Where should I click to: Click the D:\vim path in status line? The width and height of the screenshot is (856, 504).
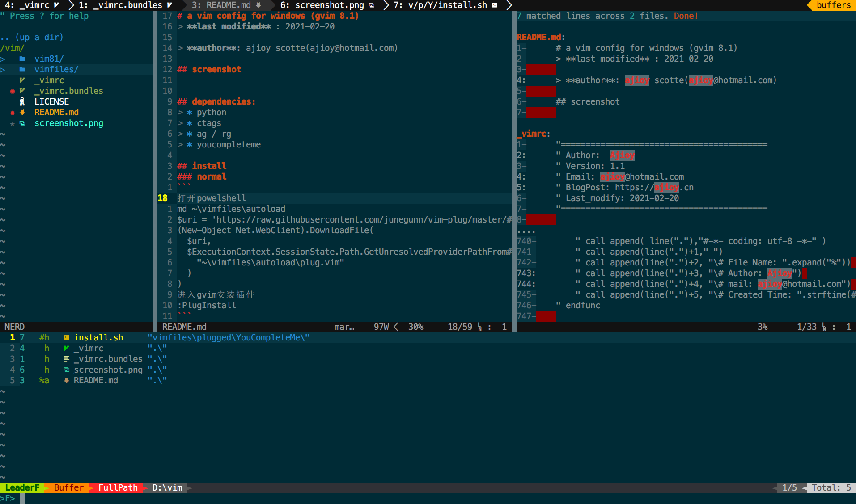click(x=167, y=488)
